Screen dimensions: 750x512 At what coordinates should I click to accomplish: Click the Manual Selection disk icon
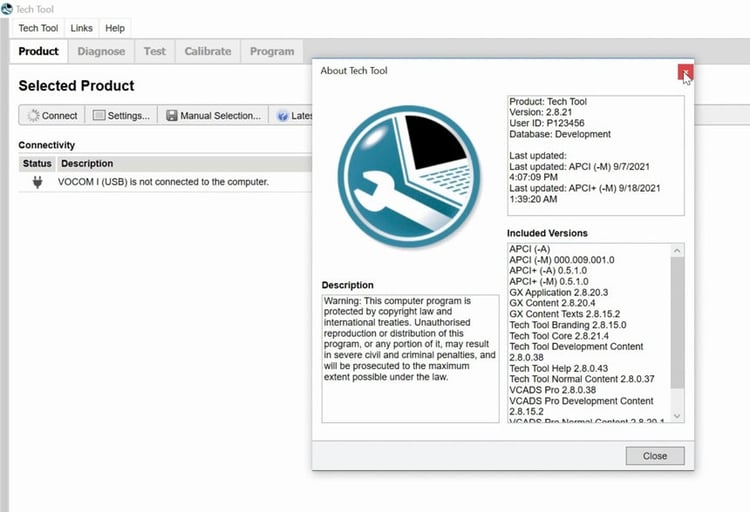(x=172, y=115)
